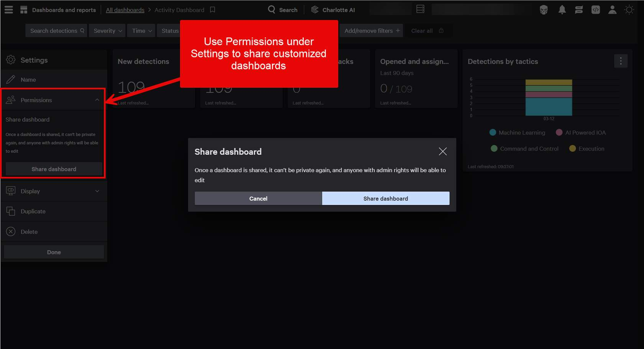The width and height of the screenshot is (644, 349).
Task: Select Duplicate in Settings panel
Action: coord(33,211)
